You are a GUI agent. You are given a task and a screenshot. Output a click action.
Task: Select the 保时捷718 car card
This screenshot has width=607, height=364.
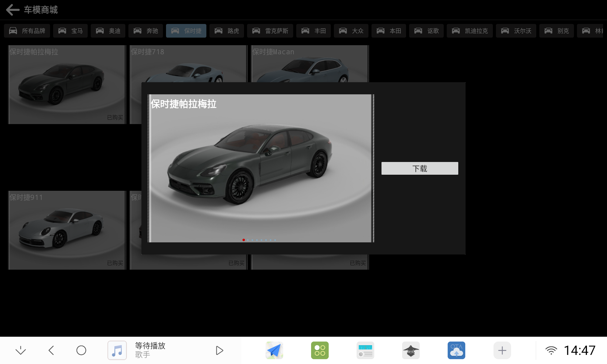[x=188, y=64]
